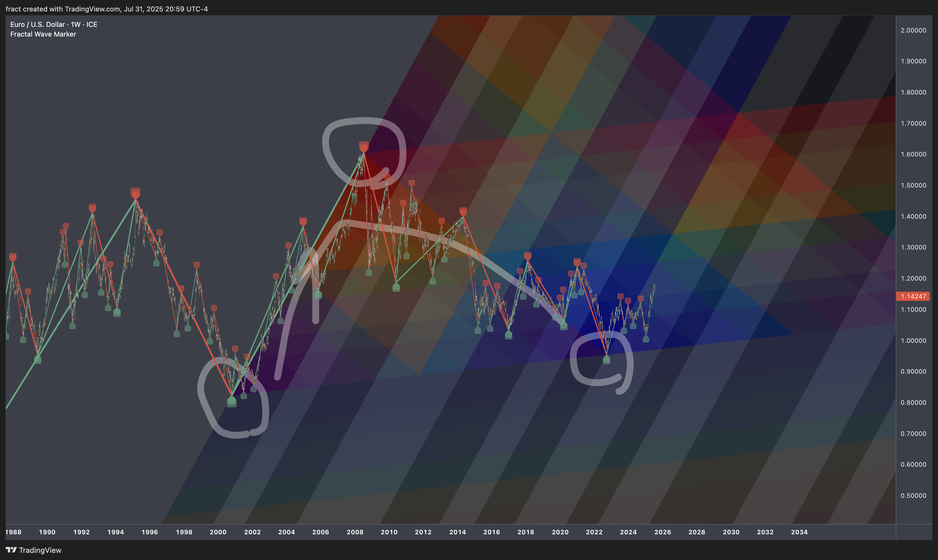938x560 pixels.
Task: Click the TradingView logo at bottom left
Action: click(x=33, y=550)
